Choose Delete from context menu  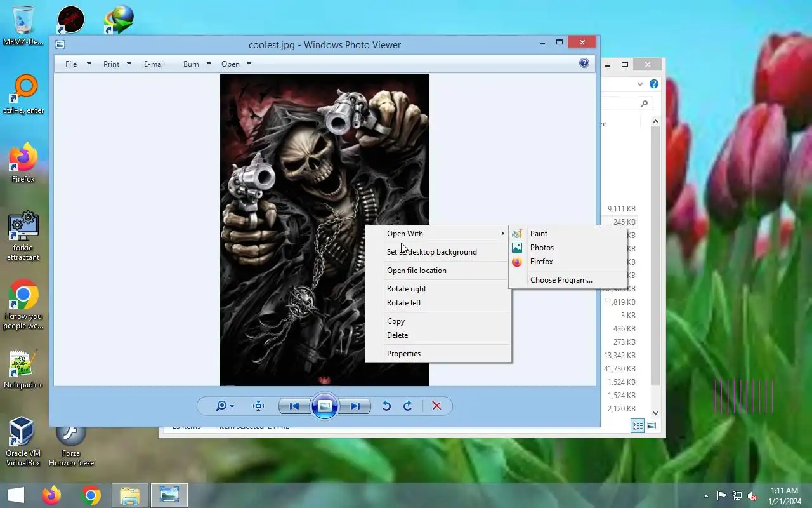coord(438,335)
